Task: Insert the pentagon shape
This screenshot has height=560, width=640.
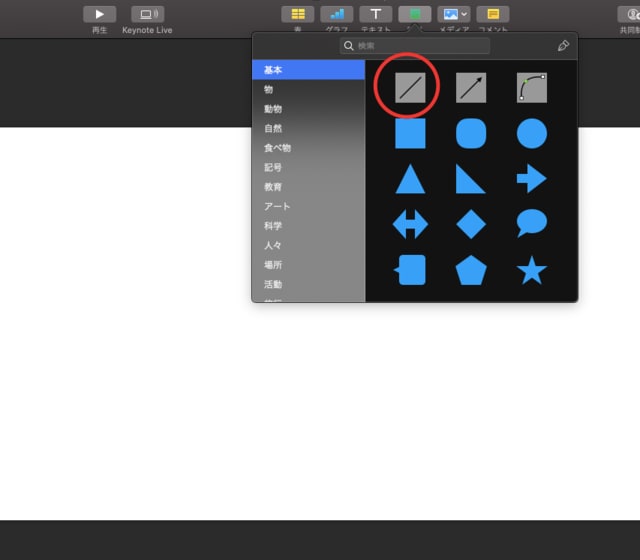Action: pos(471,269)
